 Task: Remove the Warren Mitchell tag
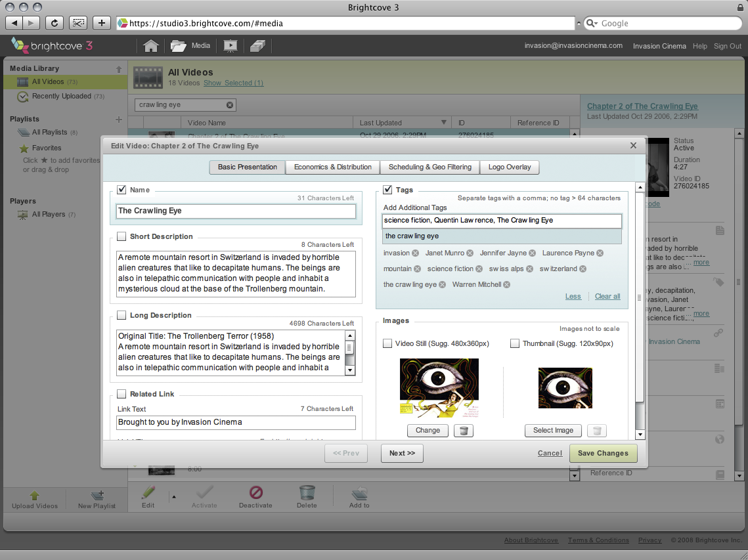507,285
